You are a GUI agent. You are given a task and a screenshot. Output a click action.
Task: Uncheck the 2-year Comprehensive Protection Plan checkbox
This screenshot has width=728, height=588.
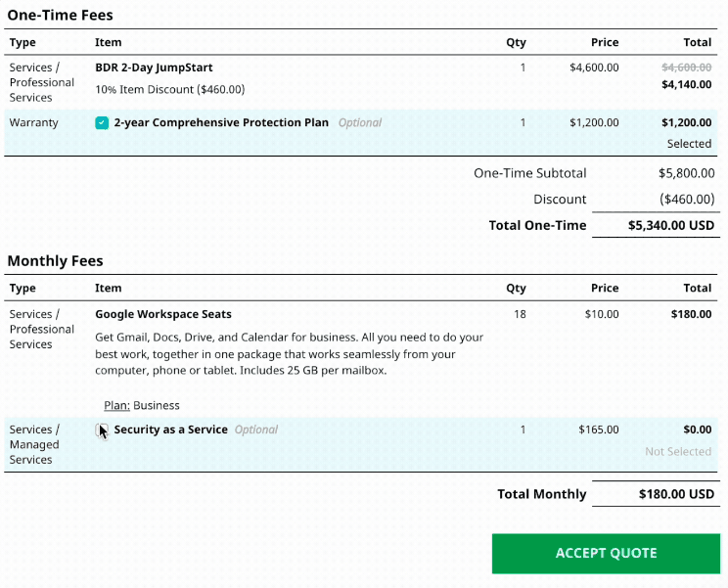point(102,123)
